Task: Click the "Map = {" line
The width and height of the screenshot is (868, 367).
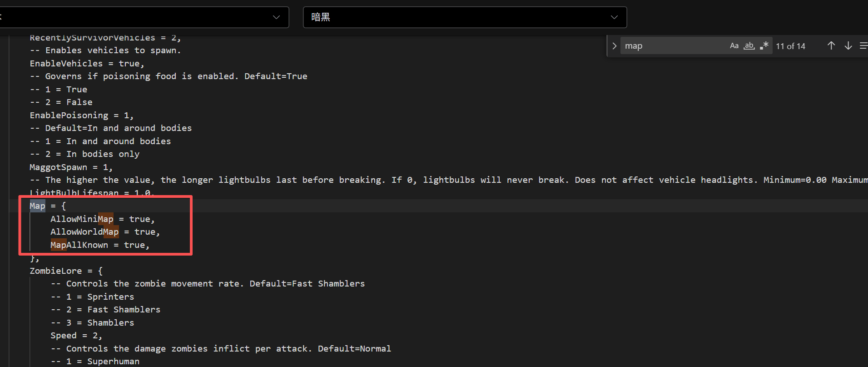Action: tap(48, 206)
